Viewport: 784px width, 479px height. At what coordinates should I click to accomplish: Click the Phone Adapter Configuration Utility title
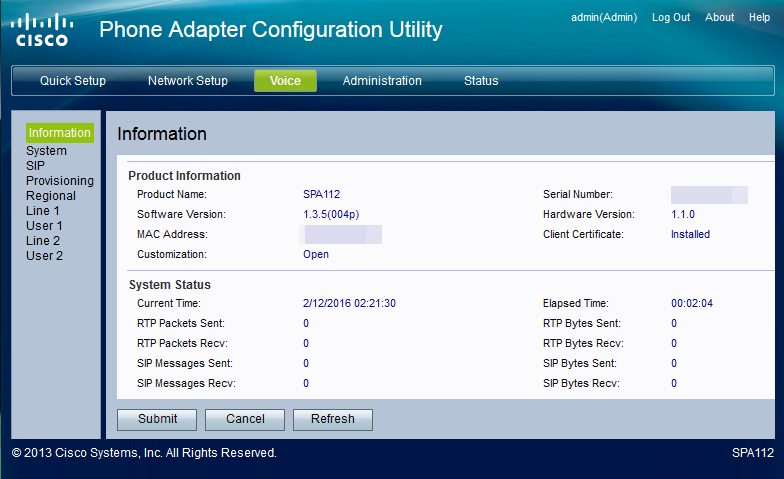coord(270,30)
